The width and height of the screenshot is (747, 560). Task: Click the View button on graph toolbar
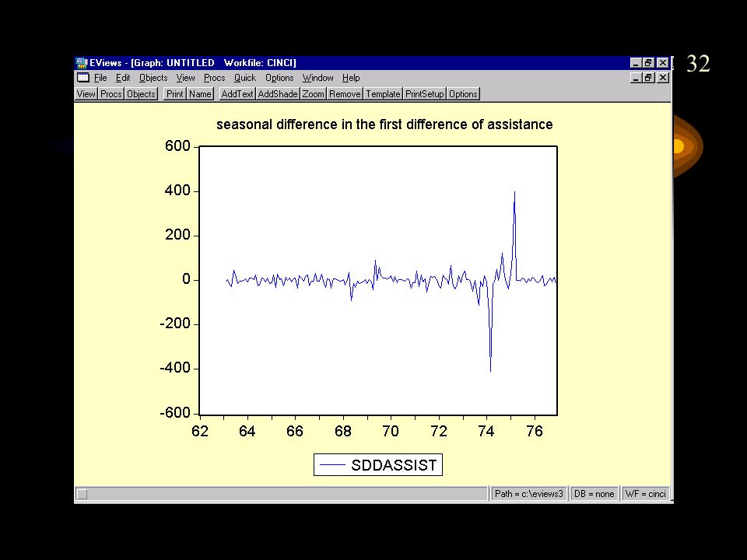(x=86, y=94)
